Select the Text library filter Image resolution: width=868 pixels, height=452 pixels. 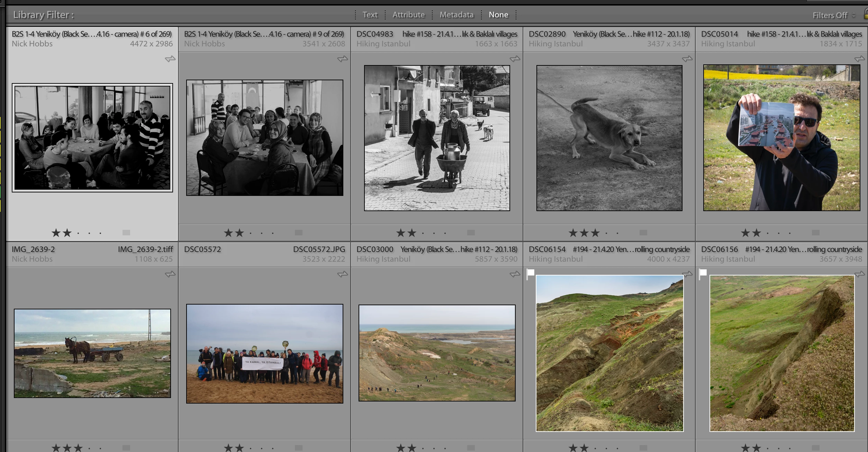[370, 15]
